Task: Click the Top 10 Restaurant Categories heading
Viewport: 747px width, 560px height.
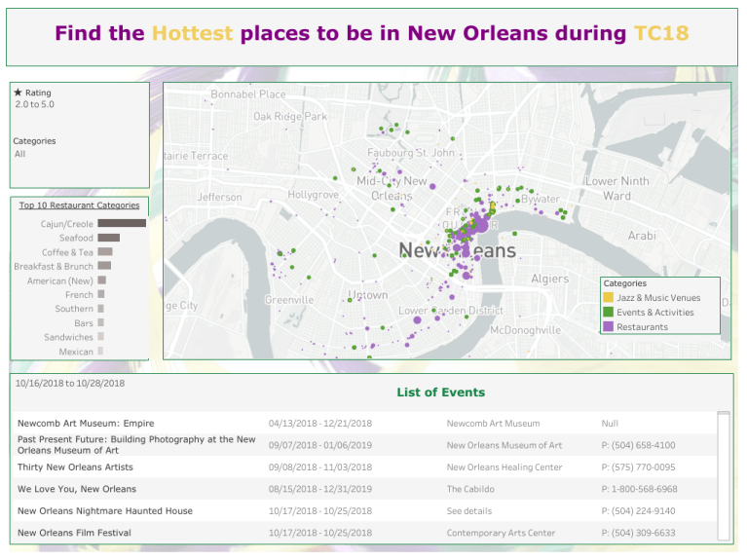Action: pyautogui.click(x=79, y=205)
